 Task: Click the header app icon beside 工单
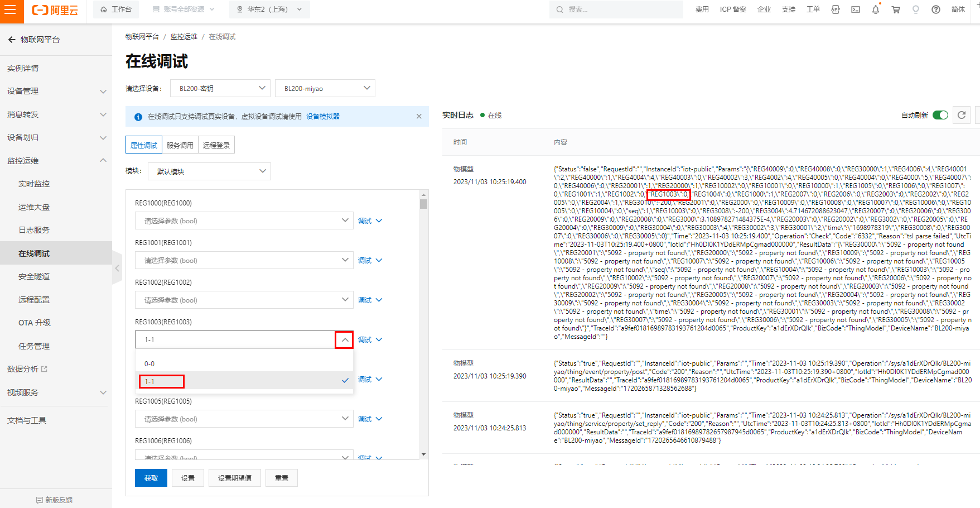point(836,9)
